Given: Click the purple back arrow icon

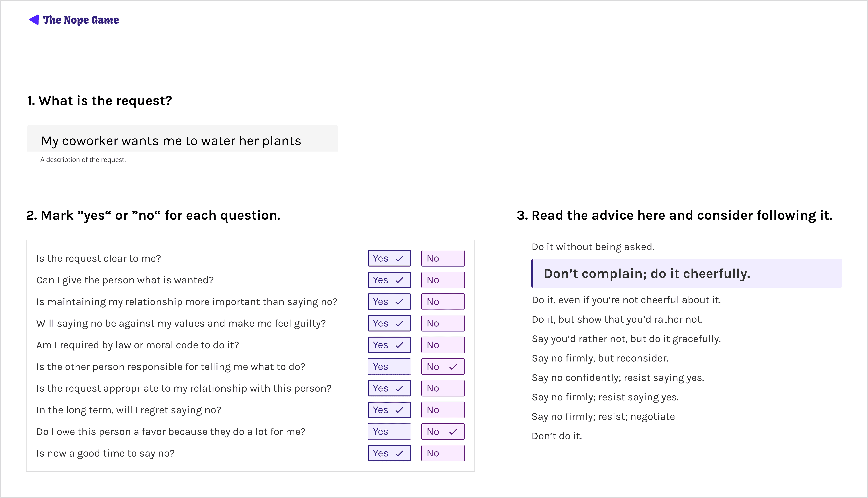Looking at the screenshot, I should tap(34, 20).
